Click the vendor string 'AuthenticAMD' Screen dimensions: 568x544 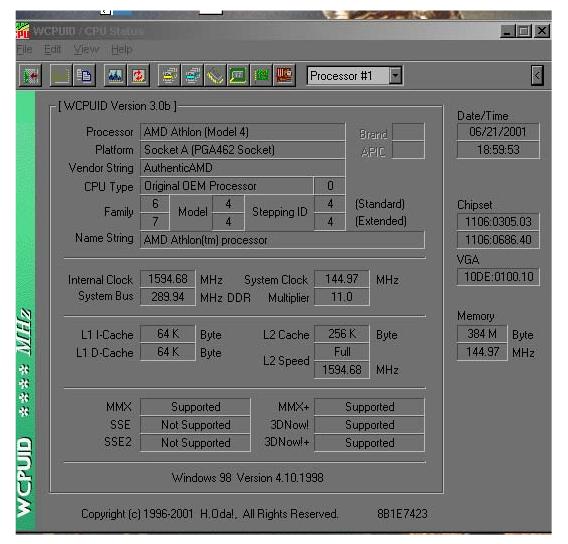pyautogui.click(x=242, y=168)
